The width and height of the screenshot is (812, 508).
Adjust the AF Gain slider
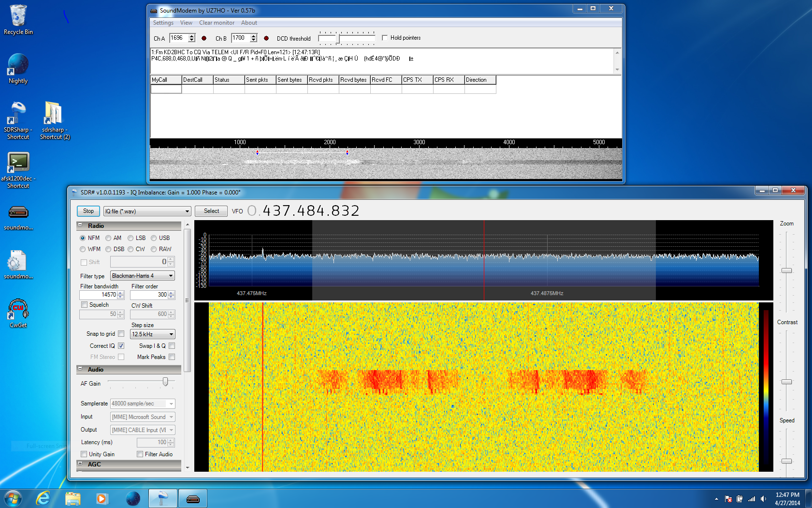coord(165,382)
